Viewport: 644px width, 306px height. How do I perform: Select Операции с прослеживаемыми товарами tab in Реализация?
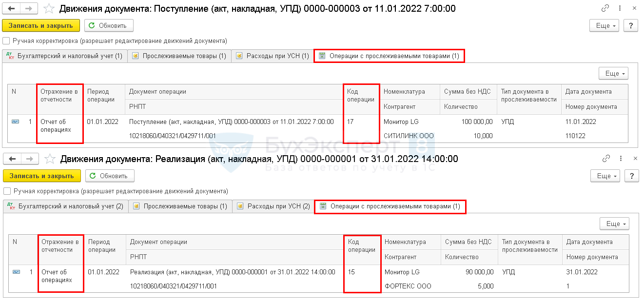(390, 206)
